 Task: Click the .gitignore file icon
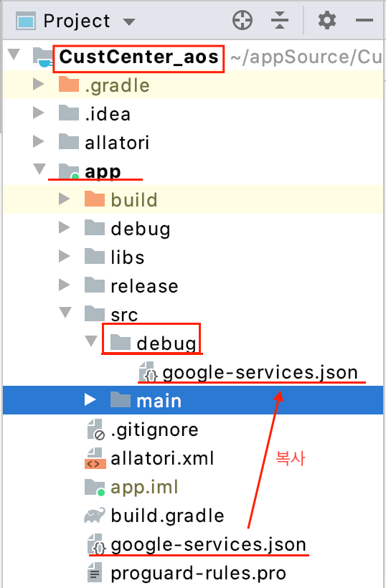click(x=95, y=430)
